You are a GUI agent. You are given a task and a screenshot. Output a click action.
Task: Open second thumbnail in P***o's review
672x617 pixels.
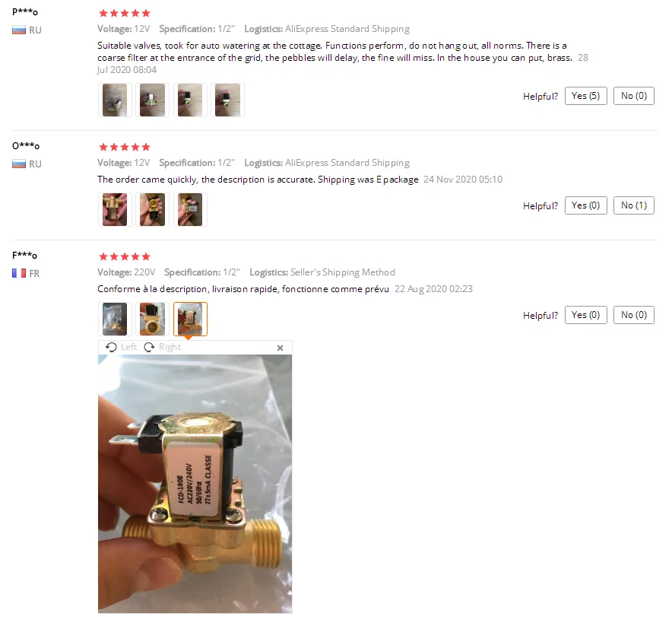point(153,100)
